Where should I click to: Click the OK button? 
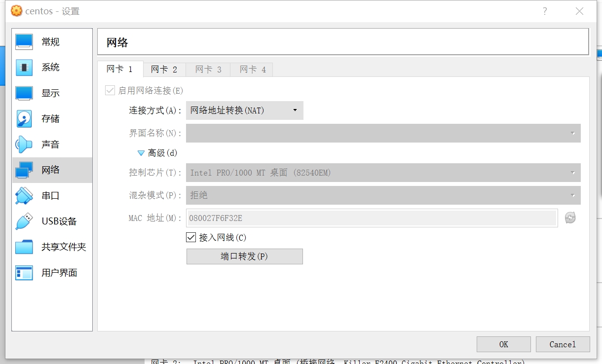pyautogui.click(x=503, y=344)
